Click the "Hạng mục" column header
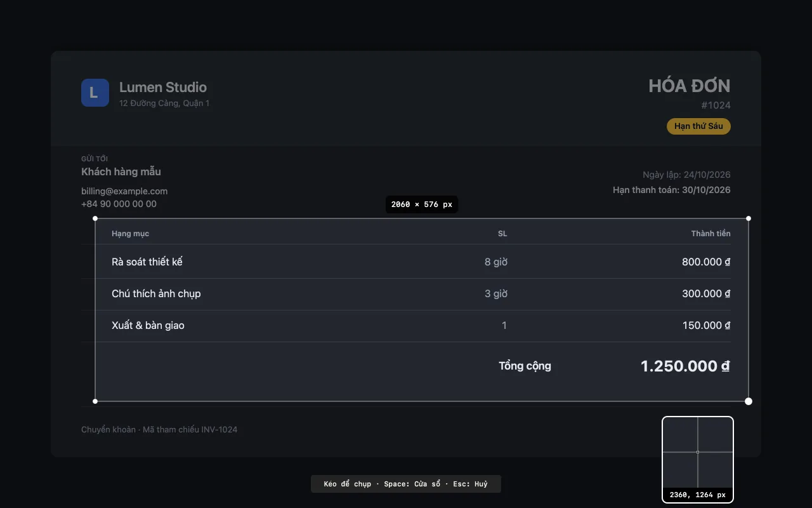 [x=130, y=234]
